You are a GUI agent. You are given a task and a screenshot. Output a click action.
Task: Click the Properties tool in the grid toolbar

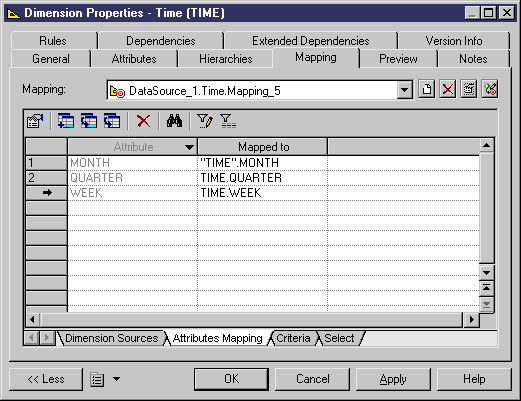(35, 121)
